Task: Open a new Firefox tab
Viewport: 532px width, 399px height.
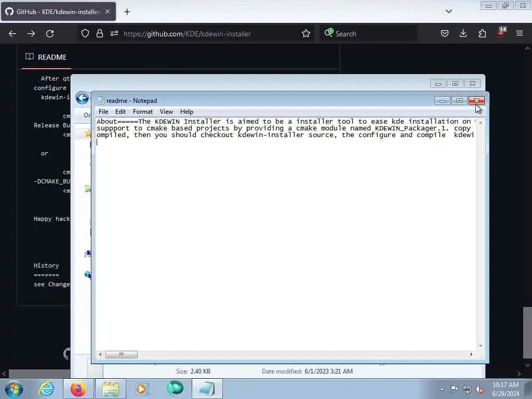Action: tap(127, 12)
